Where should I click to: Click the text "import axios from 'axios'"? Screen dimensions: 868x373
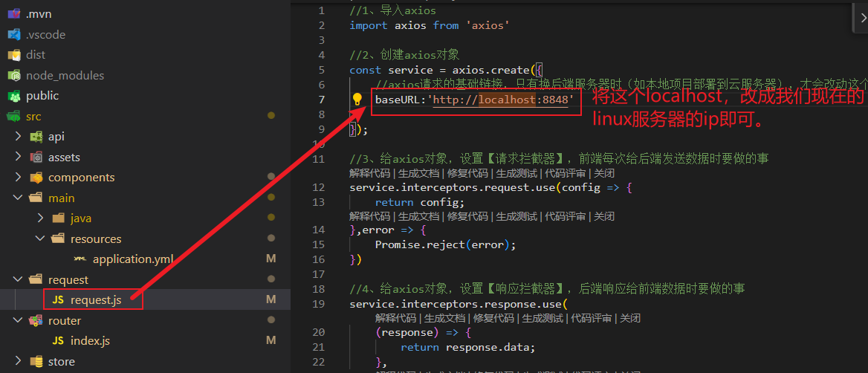[430, 25]
